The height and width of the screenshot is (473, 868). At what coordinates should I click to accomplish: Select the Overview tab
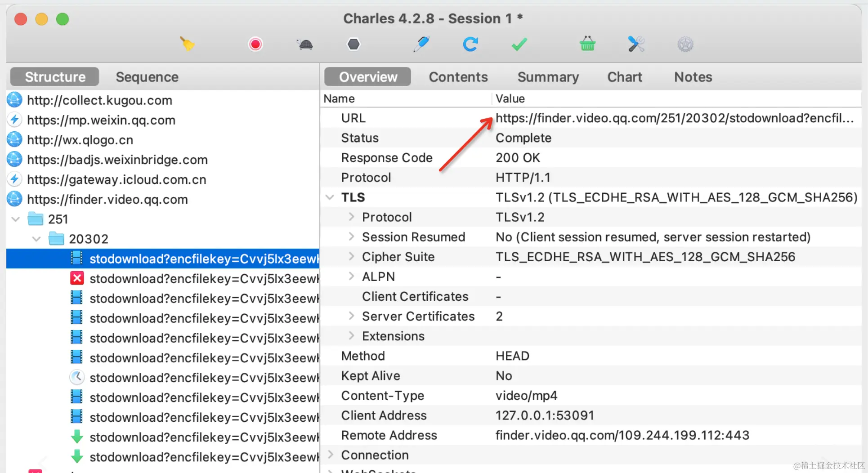(368, 77)
